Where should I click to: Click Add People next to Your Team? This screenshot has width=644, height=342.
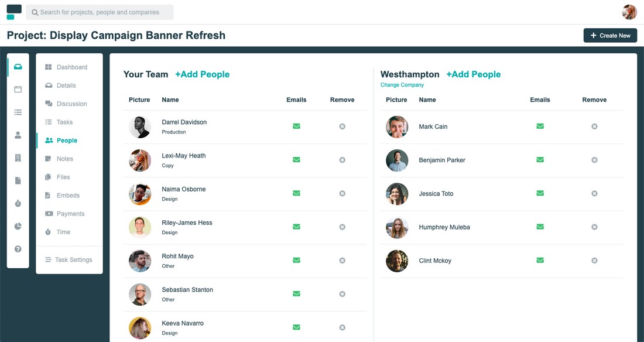[x=203, y=74]
